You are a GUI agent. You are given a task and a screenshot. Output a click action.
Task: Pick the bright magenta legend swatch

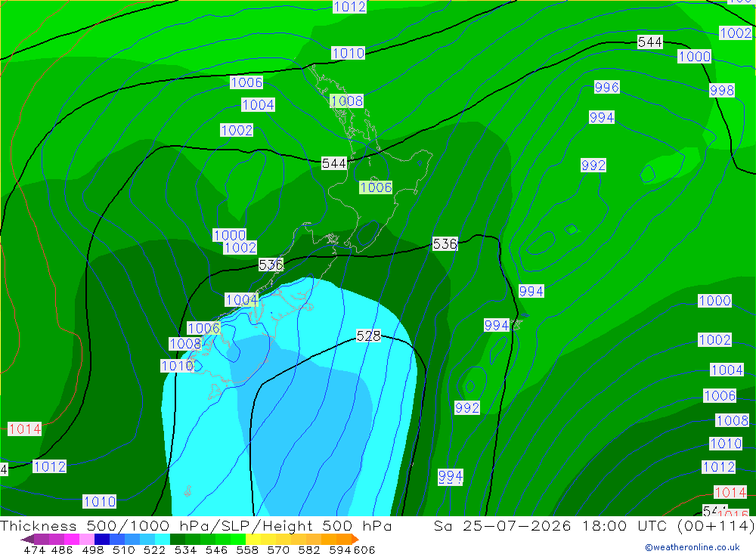click(71, 539)
